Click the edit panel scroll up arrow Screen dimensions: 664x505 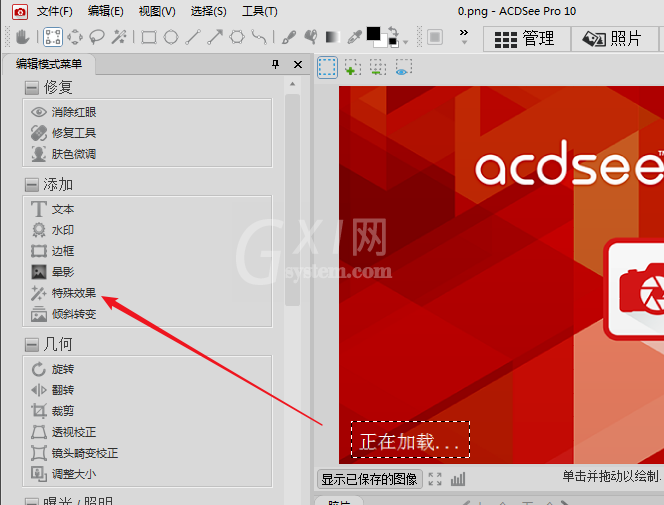pos(292,84)
